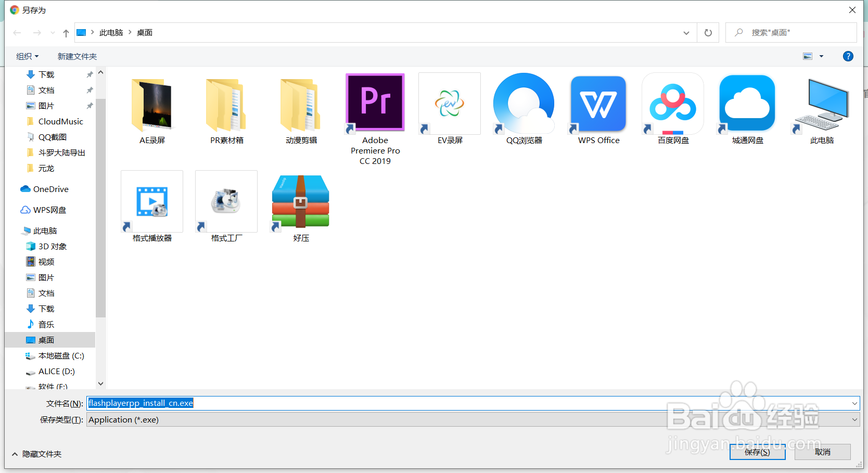Click the 保存 button
The height and width of the screenshot is (473, 868).
[x=758, y=452]
